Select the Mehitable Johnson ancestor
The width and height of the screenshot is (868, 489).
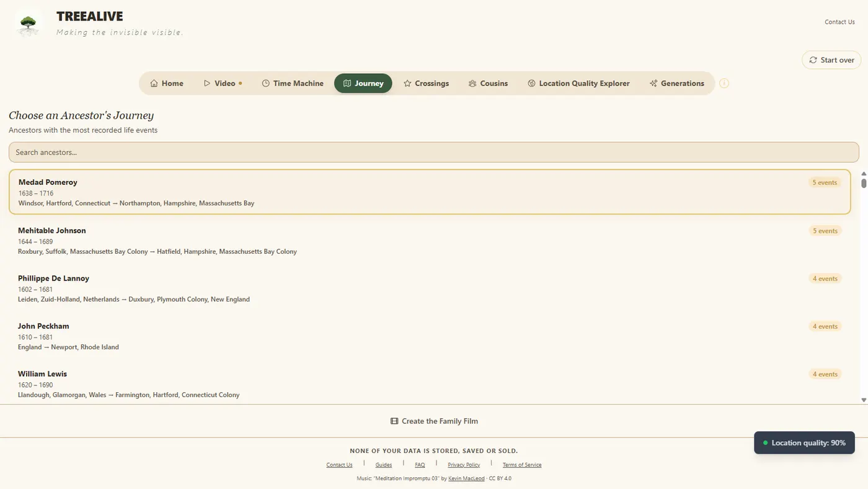[x=430, y=240]
